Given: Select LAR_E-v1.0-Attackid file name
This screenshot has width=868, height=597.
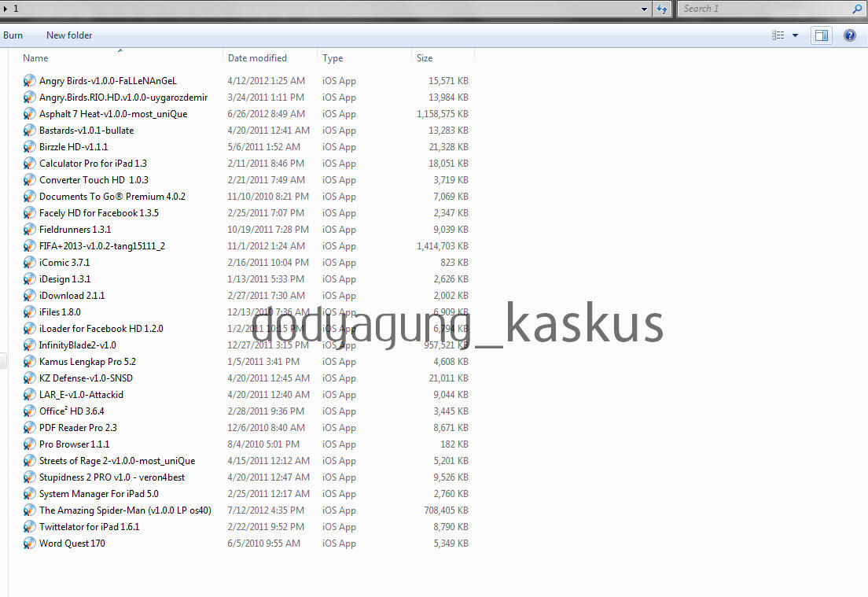Looking at the screenshot, I should tap(82, 395).
